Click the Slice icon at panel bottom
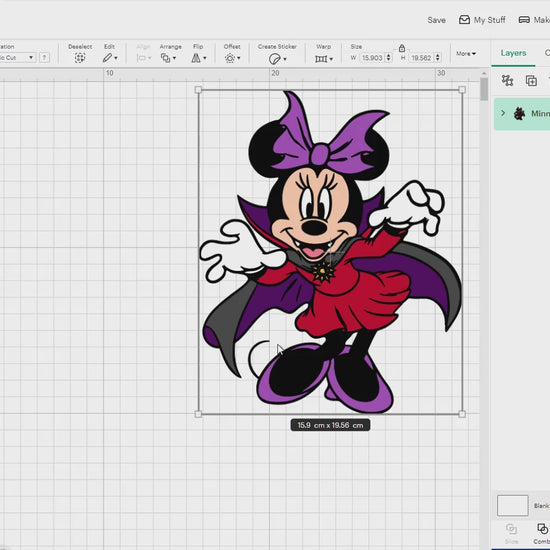This screenshot has height=550, width=550. (x=511, y=529)
